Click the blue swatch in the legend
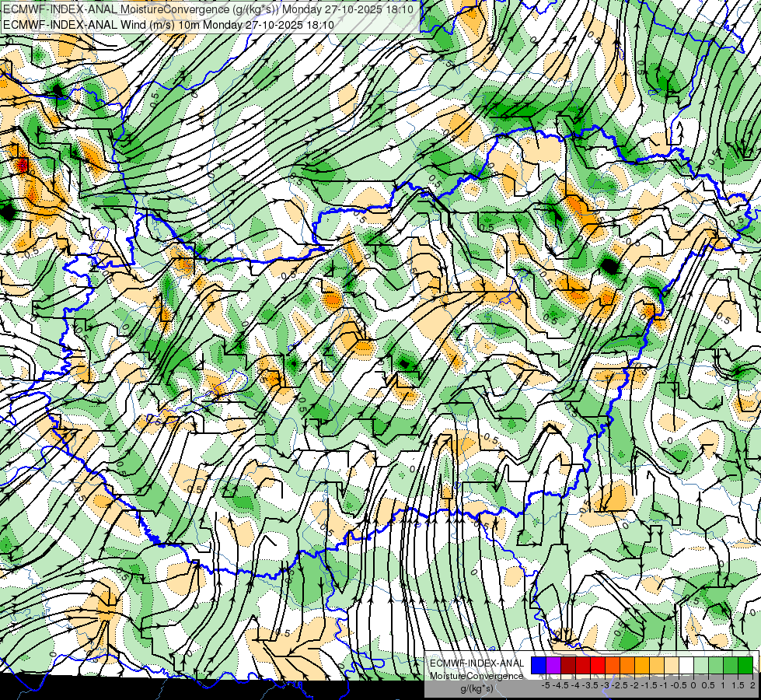This screenshot has width=761, height=700. (x=539, y=665)
